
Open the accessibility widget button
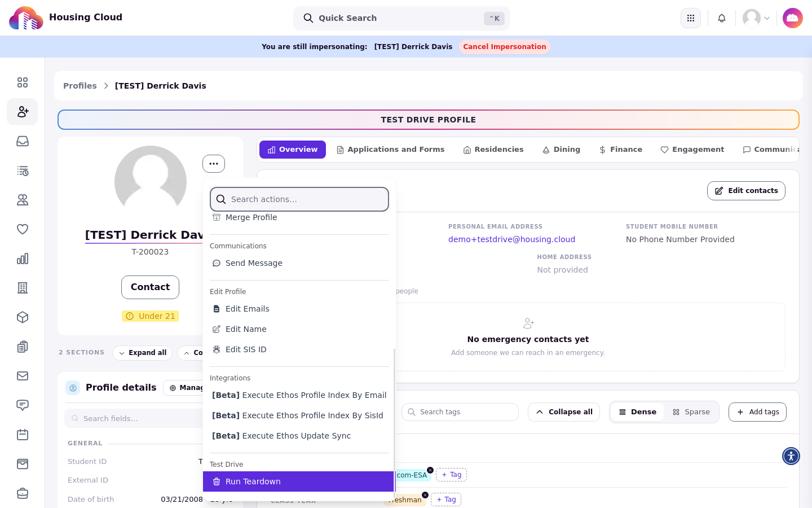pos(791,456)
